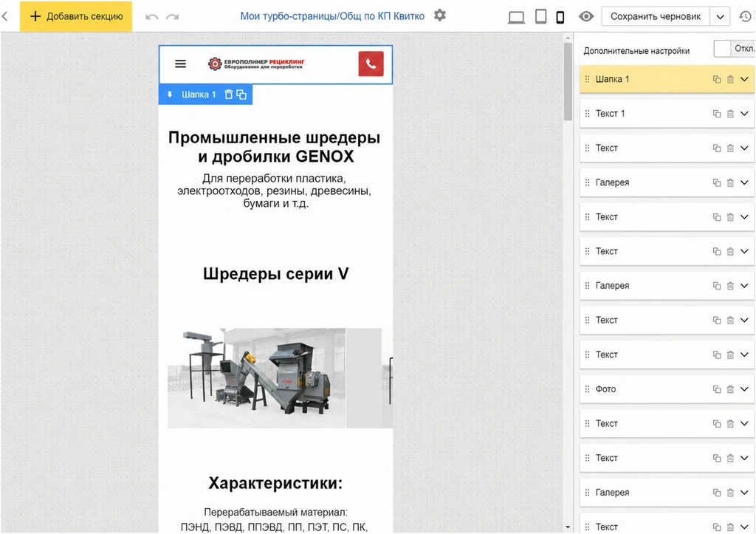Open the hamburger menu in page header
The height and width of the screenshot is (534, 756).
[180, 64]
